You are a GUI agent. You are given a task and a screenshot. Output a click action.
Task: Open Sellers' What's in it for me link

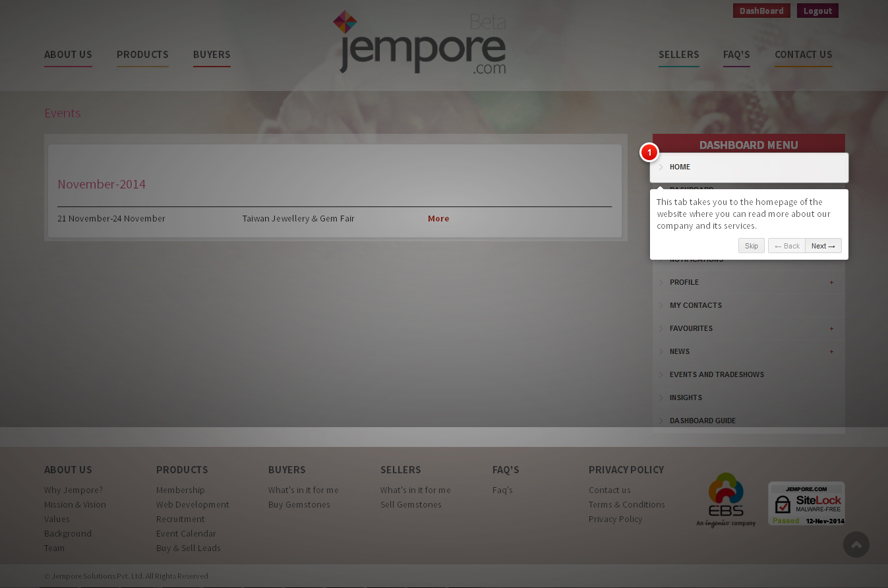(415, 490)
